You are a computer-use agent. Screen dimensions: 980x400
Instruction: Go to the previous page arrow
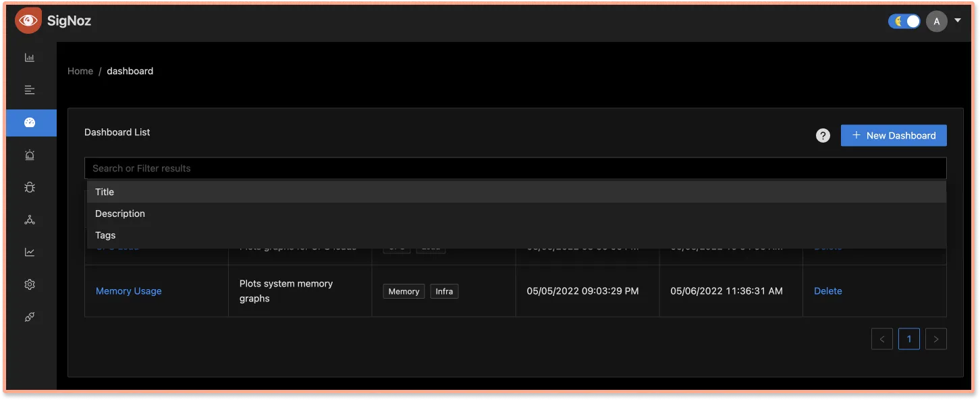882,339
